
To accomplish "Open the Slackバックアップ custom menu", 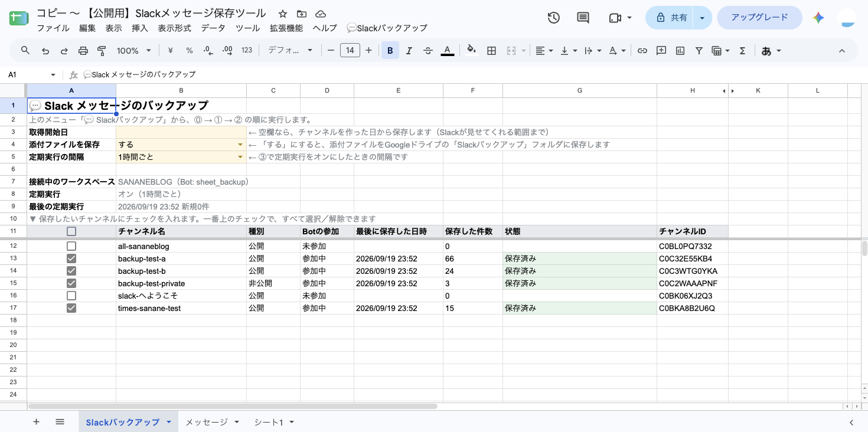I will pos(387,28).
